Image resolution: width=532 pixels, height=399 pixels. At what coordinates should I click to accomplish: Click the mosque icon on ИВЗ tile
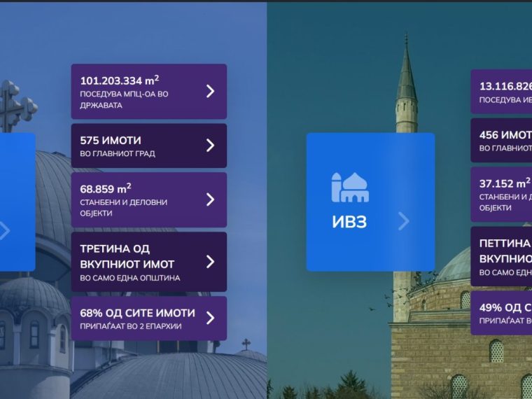point(350,188)
